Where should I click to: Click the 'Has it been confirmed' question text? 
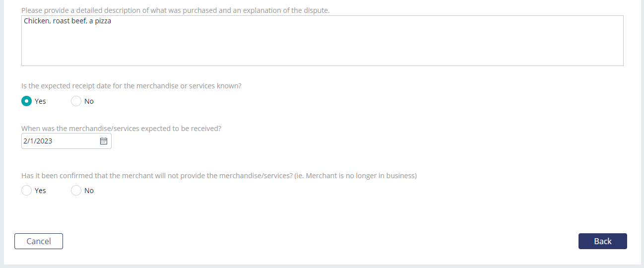219,175
